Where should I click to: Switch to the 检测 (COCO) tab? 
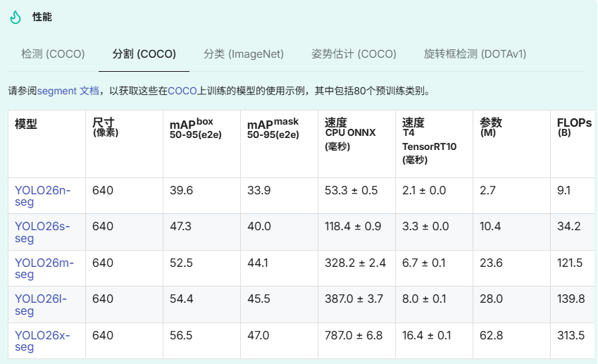[x=53, y=54]
